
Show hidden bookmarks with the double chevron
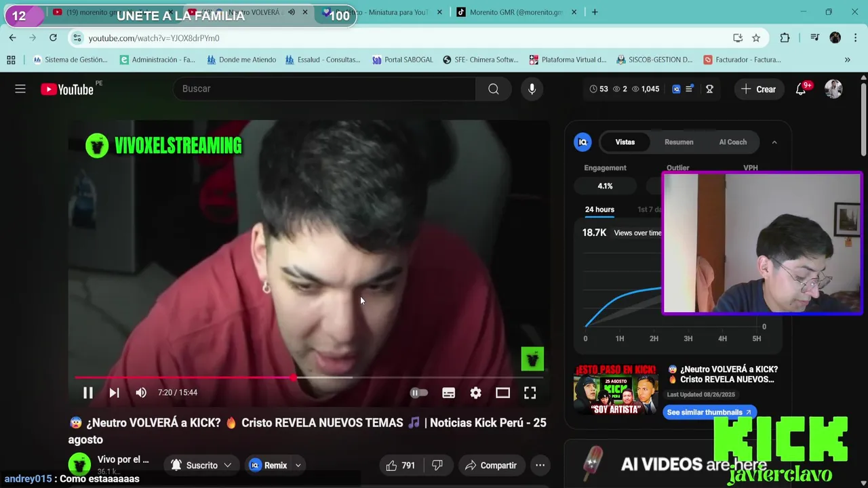(847, 60)
